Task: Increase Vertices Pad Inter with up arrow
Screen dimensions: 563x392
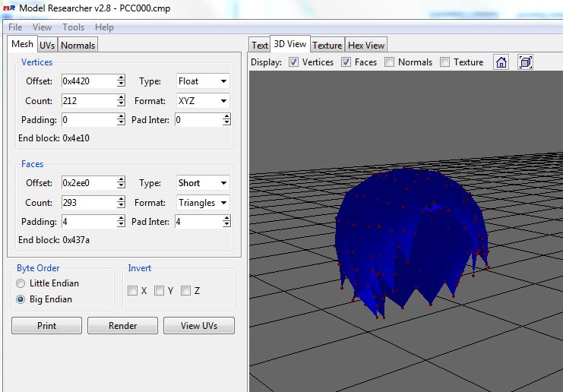Action: point(226,117)
